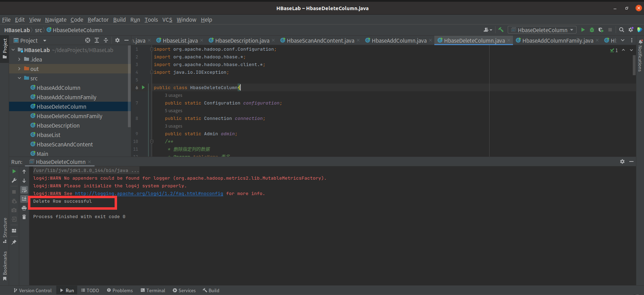Screen dimensions: 644x295
Task: Open the TODO tool window
Action: (x=90, y=290)
